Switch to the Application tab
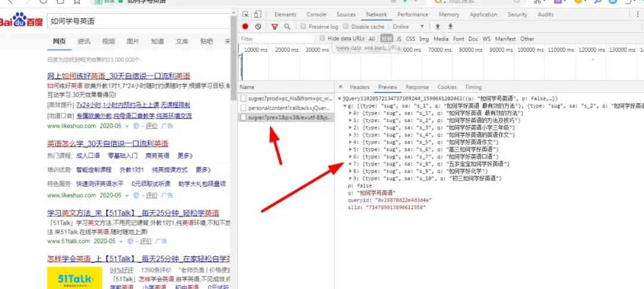 483,14
